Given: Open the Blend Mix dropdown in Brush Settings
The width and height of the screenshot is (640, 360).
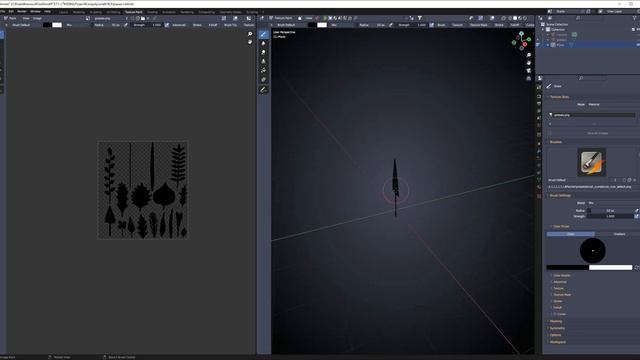Looking at the screenshot, I should point(612,203).
